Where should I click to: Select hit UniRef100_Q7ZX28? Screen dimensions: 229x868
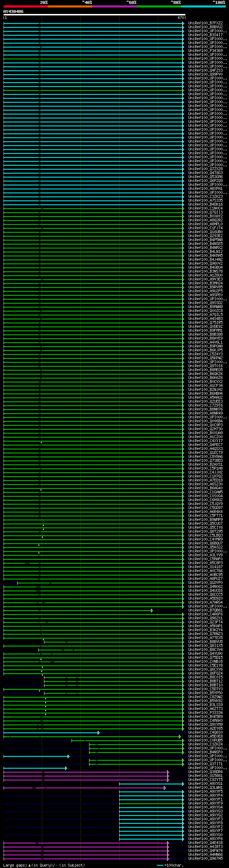point(205,169)
